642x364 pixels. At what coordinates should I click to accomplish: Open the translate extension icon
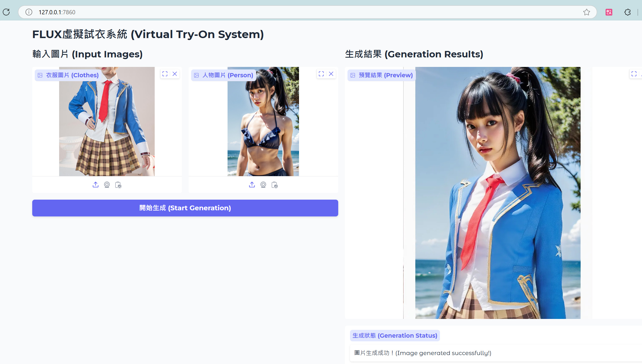[x=609, y=12]
